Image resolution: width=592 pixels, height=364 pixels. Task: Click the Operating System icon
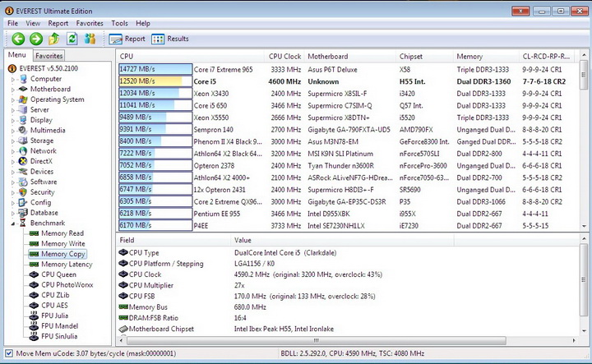coord(23,99)
